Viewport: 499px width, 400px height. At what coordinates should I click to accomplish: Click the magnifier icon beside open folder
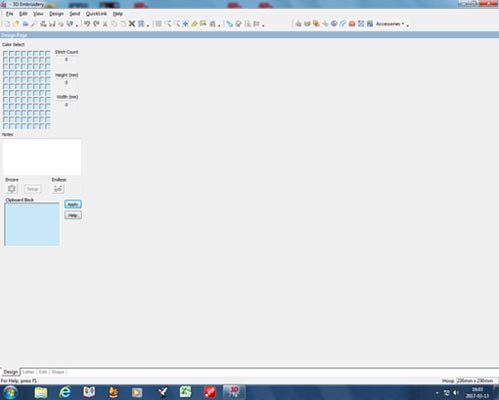point(34,24)
